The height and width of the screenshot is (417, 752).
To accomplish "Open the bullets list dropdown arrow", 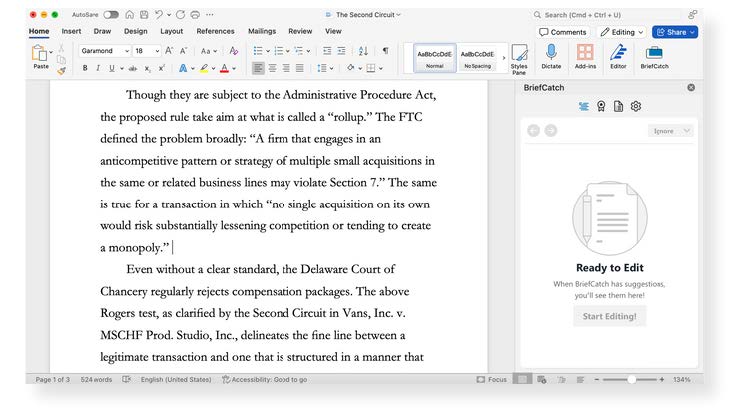I will (x=268, y=51).
